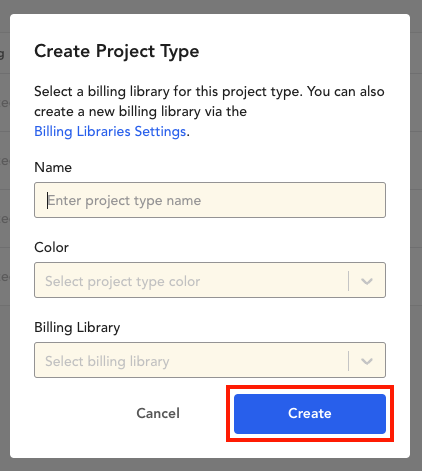Click the Select billing library placeholder text
422x471 pixels.
[107, 361]
